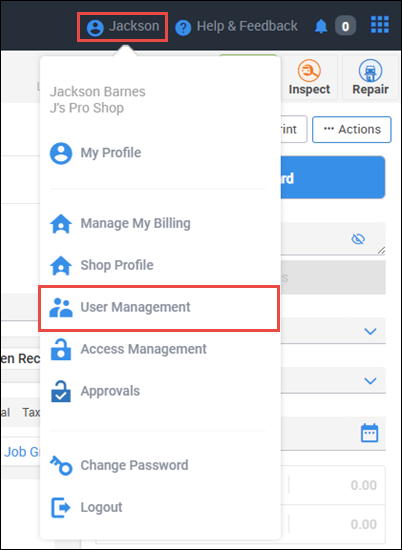Click the Approvals checkmark lock icon
The width and height of the screenshot is (402, 550).
pos(61,391)
